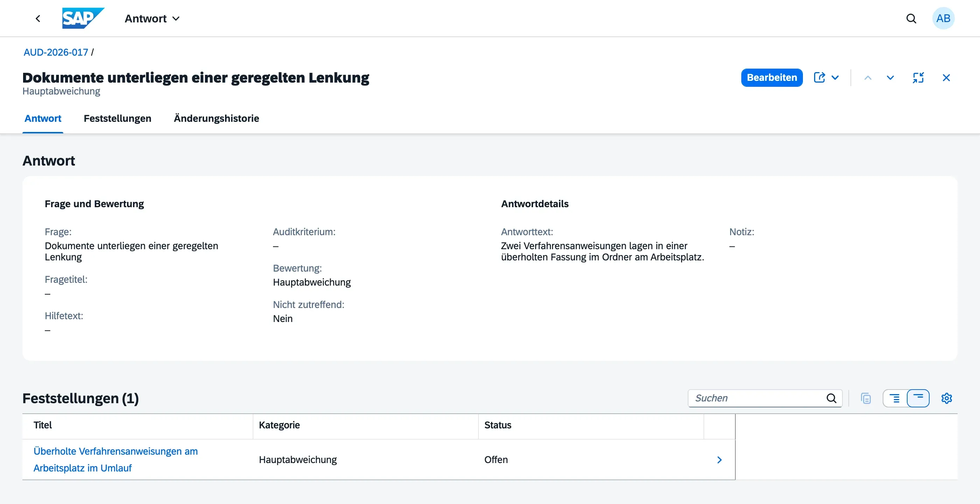Open the Antwort title dropdown menu
980x504 pixels.
point(152,18)
